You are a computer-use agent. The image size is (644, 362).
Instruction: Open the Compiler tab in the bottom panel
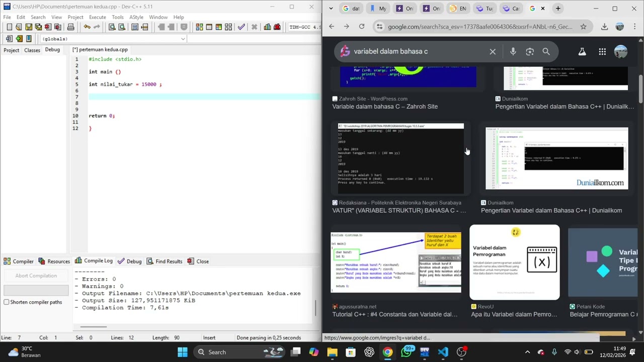[19, 261]
